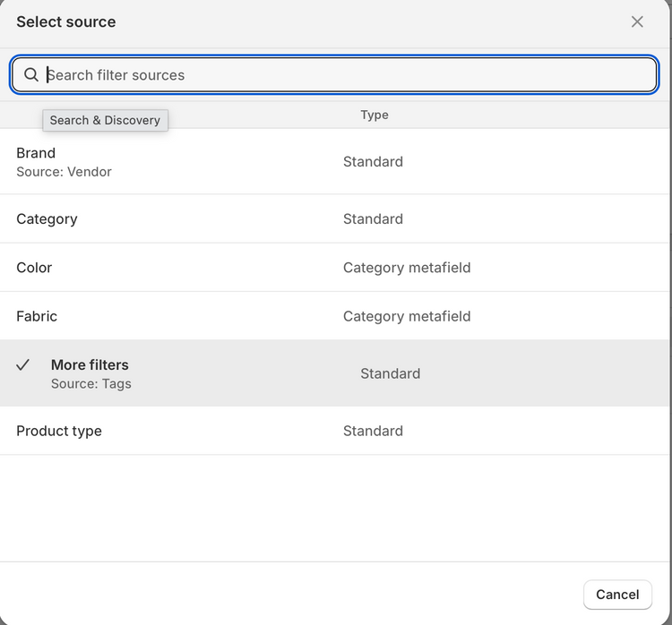This screenshot has height=625, width=672.
Task: Click Category metafield in Fabric row
Action: pos(407,316)
